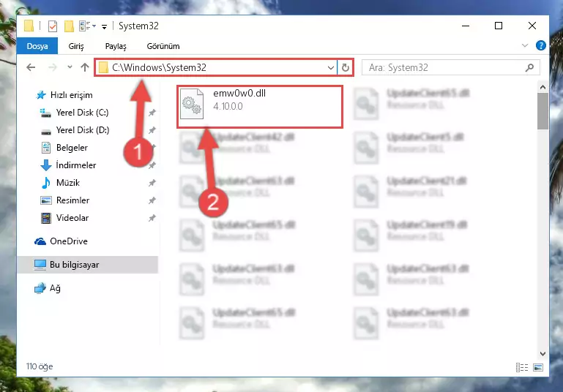Refresh the System32 folder view
This screenshot has height=392, width=563.
pos(346,67)
